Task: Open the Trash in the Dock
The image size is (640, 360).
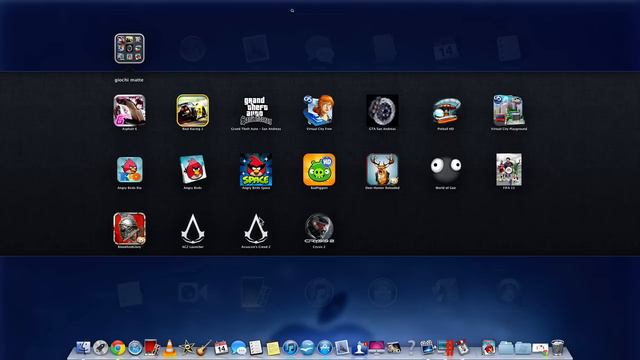Action: (x=558, y=348)
